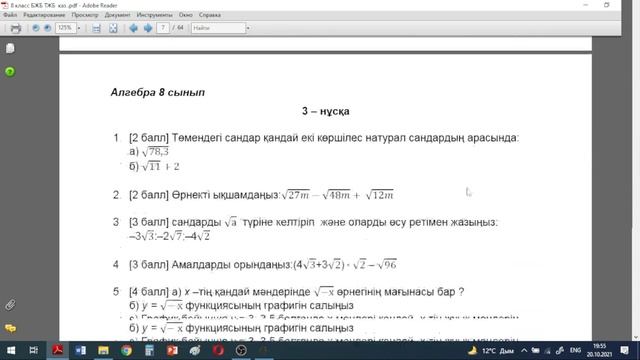
Task: Open the Comments panel icon
Action: [x=10, y=328]
